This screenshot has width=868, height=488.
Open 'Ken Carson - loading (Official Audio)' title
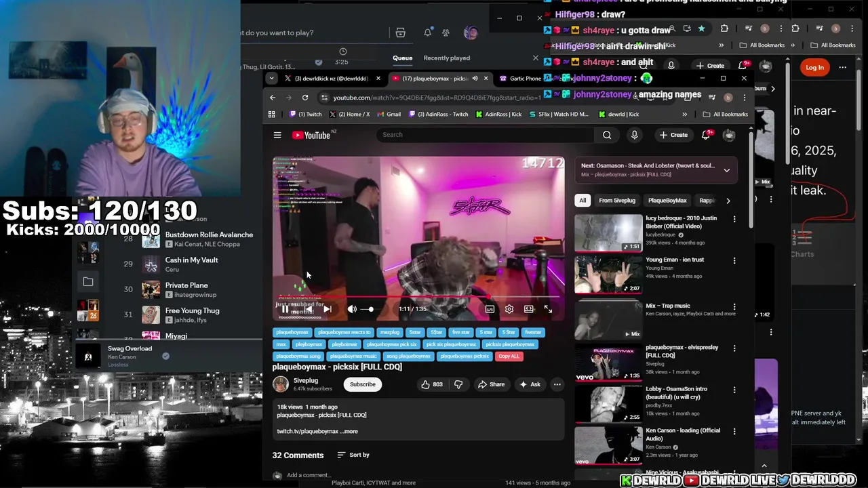click(x=683, y=434)
